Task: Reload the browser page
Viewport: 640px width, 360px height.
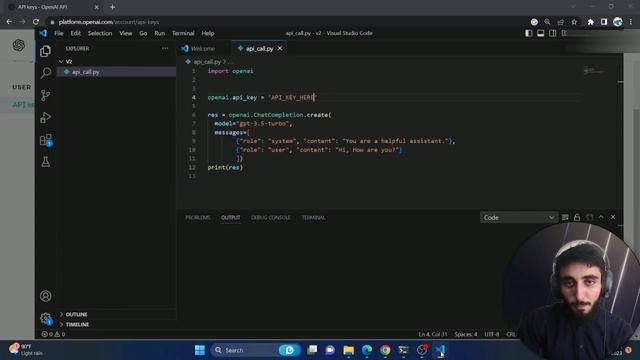Action: point(36,22)
